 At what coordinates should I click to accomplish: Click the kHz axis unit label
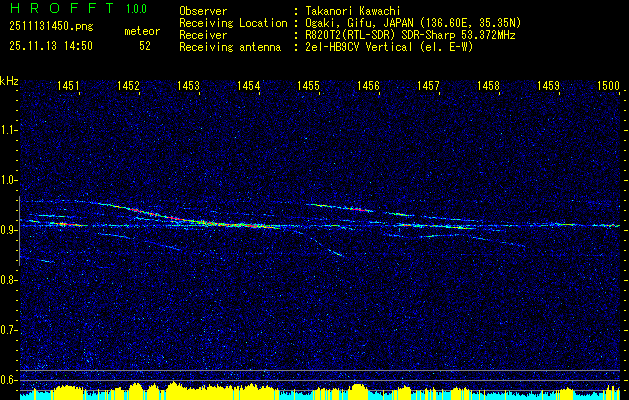pos(9,81)
